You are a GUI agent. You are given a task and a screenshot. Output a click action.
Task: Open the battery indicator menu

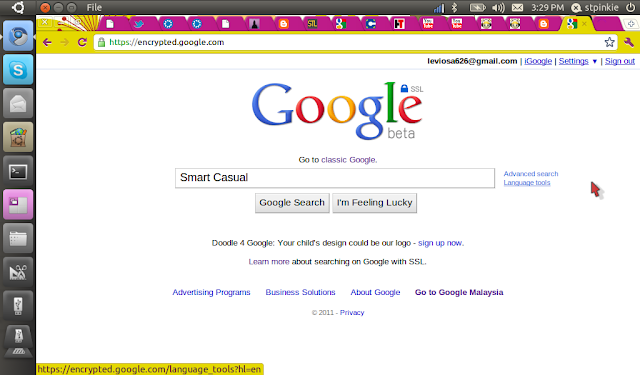pyautogui.click(x=477, y=8)
